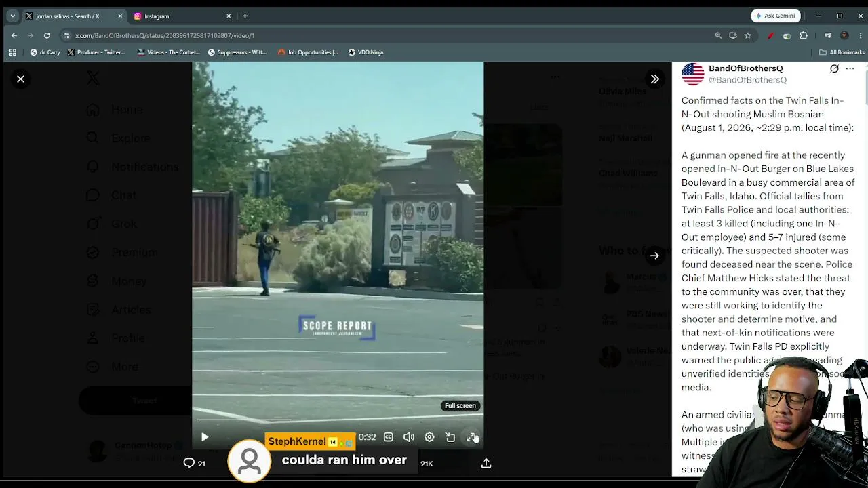
Task: Open the Chrome profile avatar
Action: click(x=844, y=35)
